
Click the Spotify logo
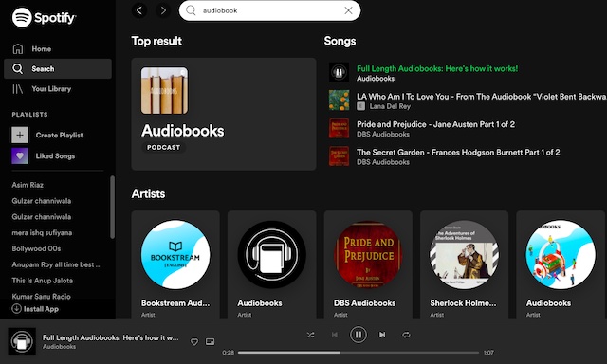44,18
